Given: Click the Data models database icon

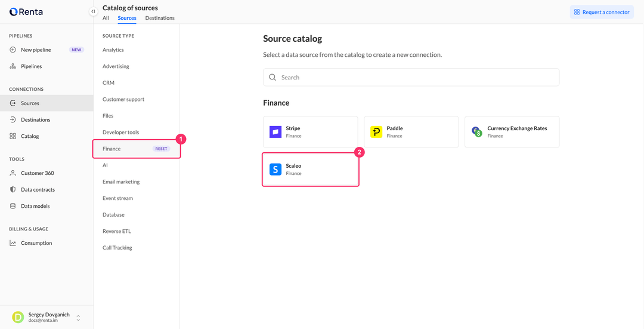Looking at the screenshot, I should 13,206.
